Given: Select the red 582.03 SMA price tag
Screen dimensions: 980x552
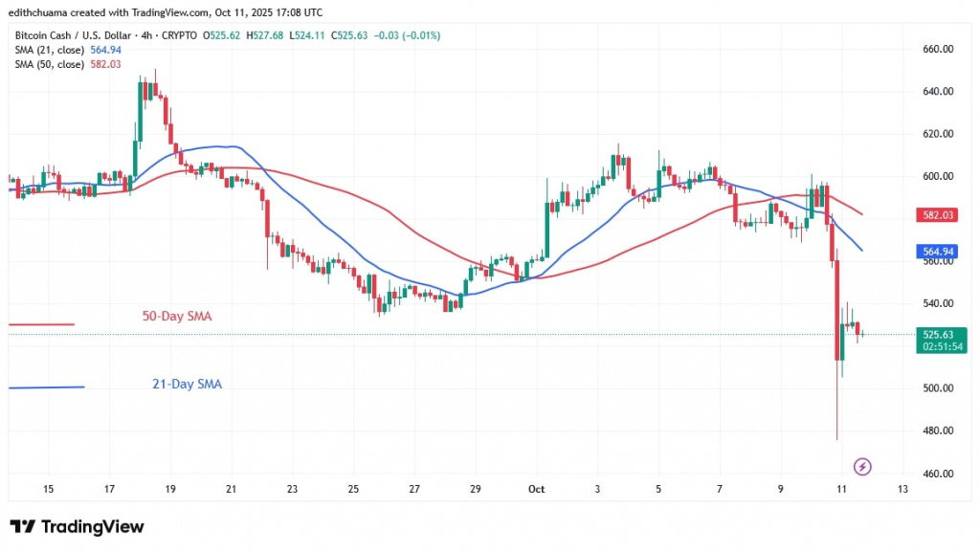Looking at the screenshot, I should coord(938,217).
